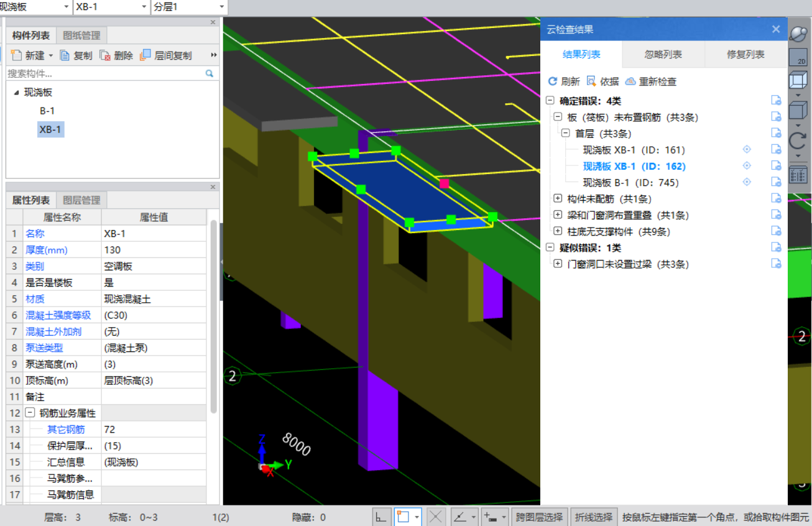The image size is (812, 526).
Task: Click the 重新检查 recheck cloud icon
Action: (x=630, y=81)
